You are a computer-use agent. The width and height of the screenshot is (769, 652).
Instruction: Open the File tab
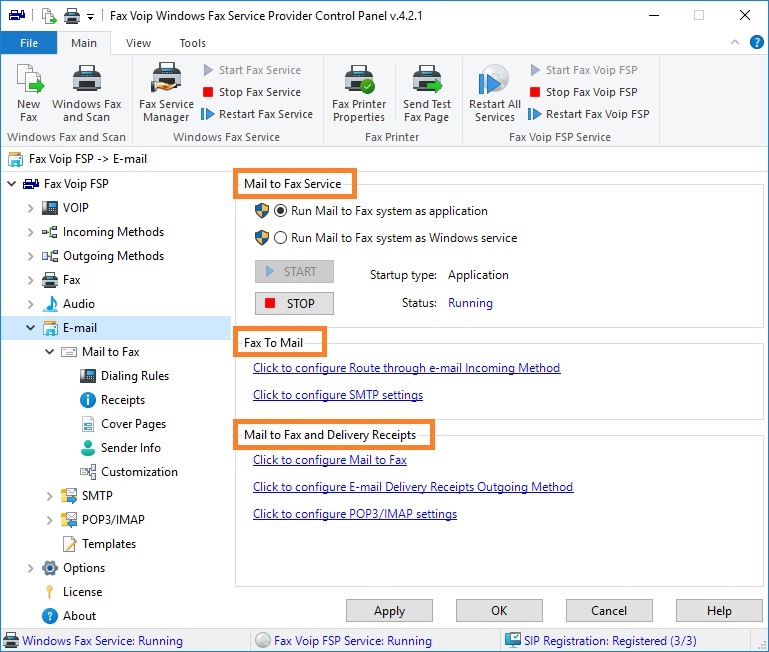coord(29,43)
